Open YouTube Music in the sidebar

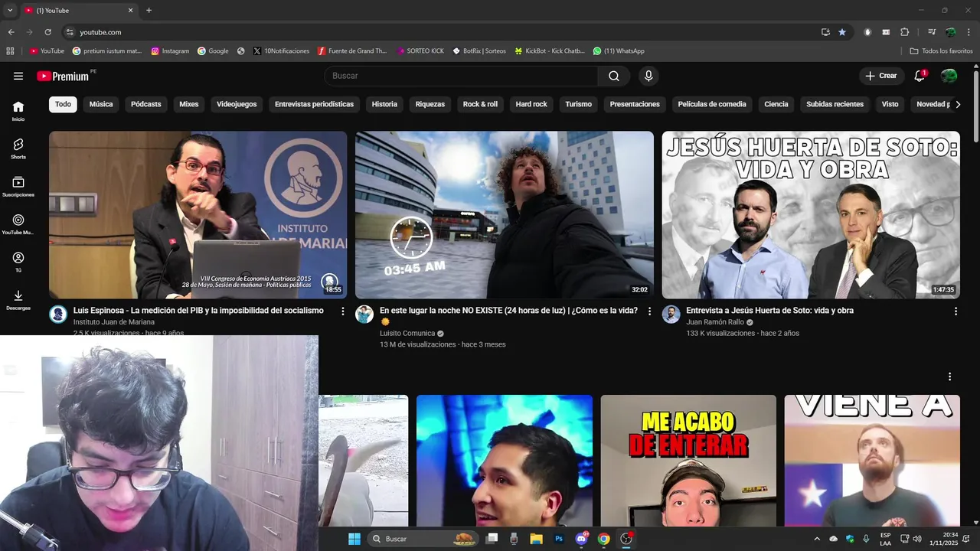[18, 224]
